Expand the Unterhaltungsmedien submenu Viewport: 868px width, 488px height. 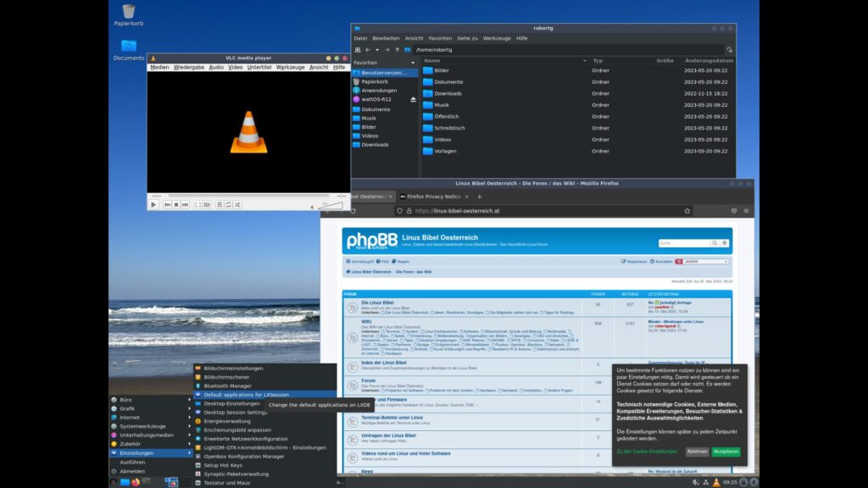click(x=151, y=435)
